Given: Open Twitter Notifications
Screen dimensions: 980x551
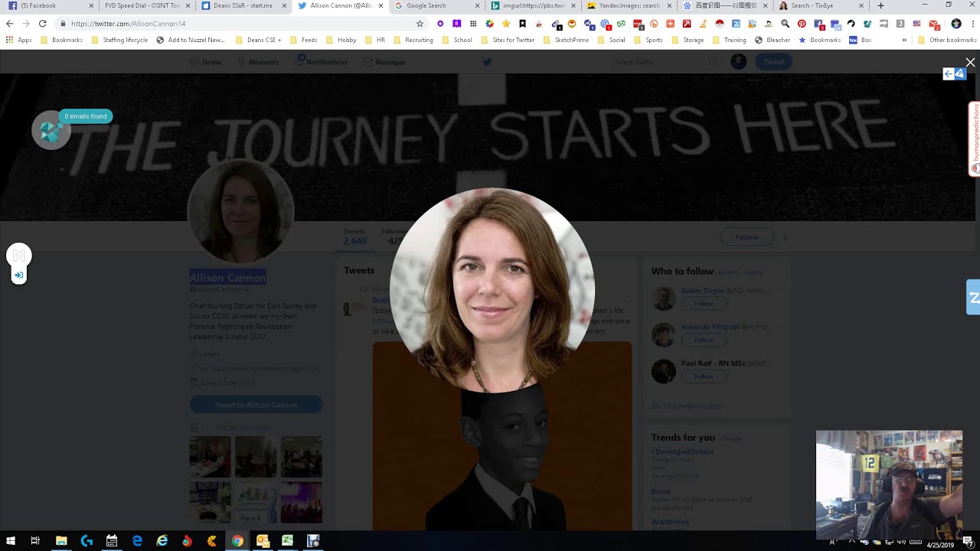Looking at the screenshot, I should [x=321, y=62].
